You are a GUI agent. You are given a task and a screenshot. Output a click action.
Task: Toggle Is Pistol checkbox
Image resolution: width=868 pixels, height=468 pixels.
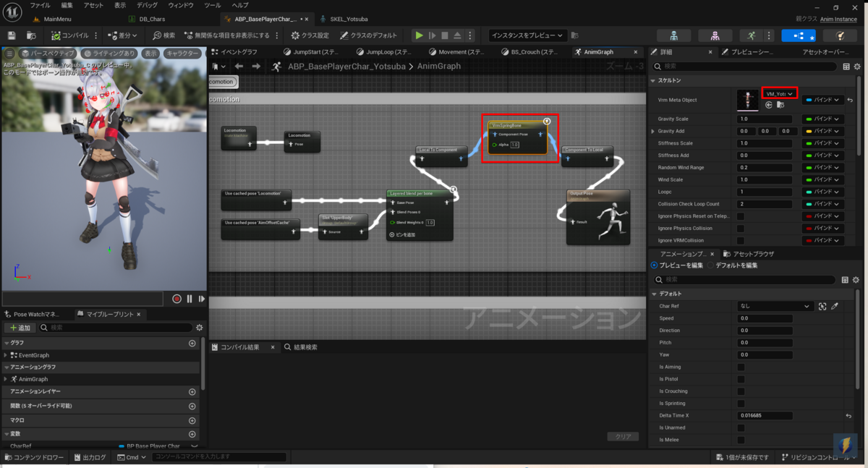(x=741, y=379)
